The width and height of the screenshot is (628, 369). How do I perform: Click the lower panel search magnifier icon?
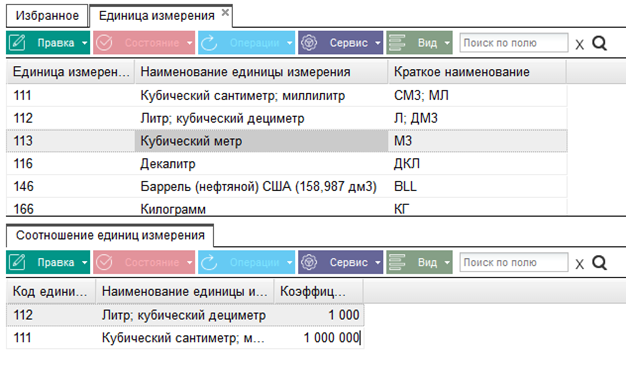pyautogui.click(x=600, y=262)
